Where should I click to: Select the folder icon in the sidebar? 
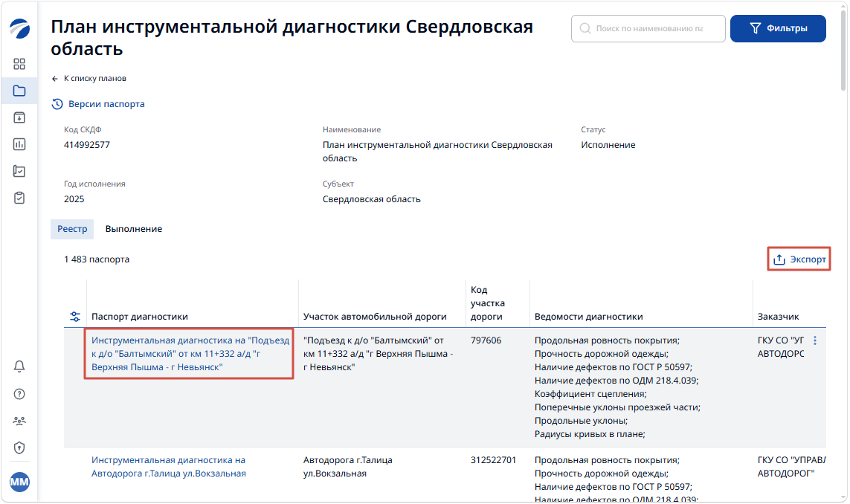[x=19, y=91]
